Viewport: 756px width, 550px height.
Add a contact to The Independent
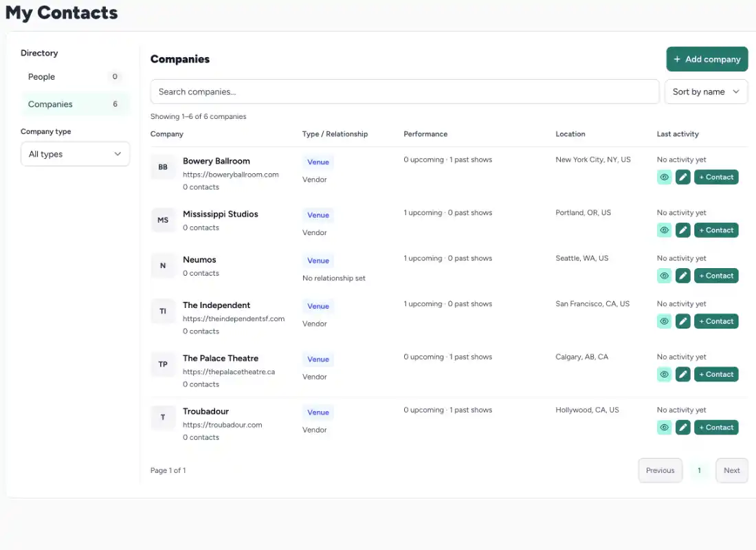716,321
